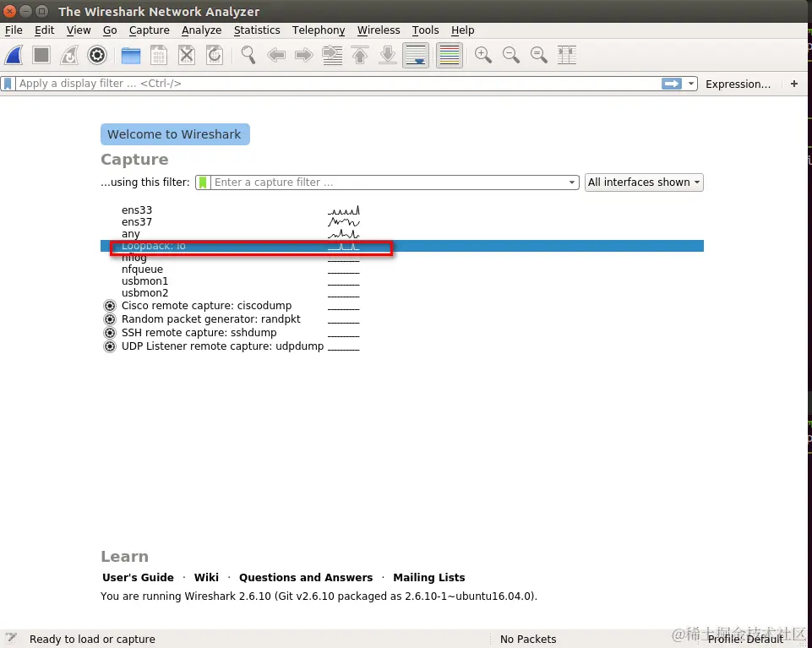Image resolution: width=812 pixels, height=648 pixels.
Task: Open the Expression... dialog
Action: pyautogui.click(x=738, y=84)
